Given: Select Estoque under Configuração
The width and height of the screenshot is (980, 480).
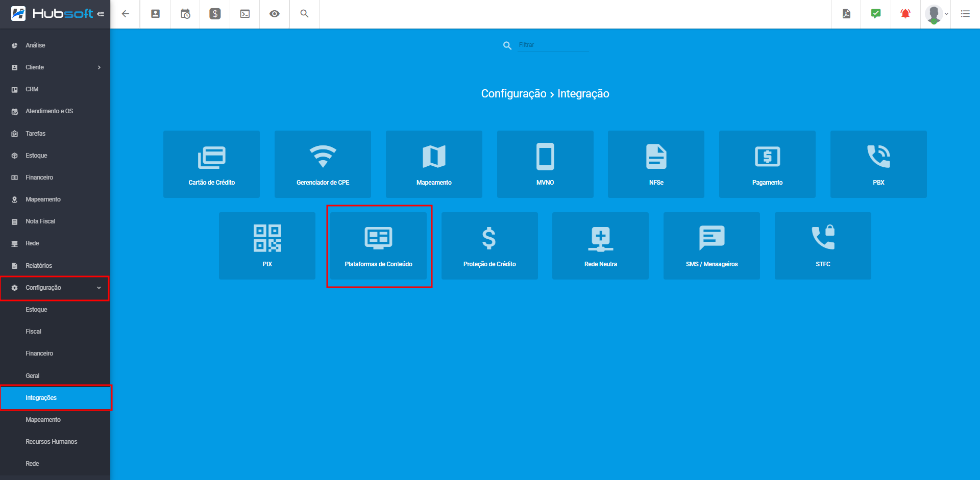Looking at the screenshot, I should (x=55, y=310).
